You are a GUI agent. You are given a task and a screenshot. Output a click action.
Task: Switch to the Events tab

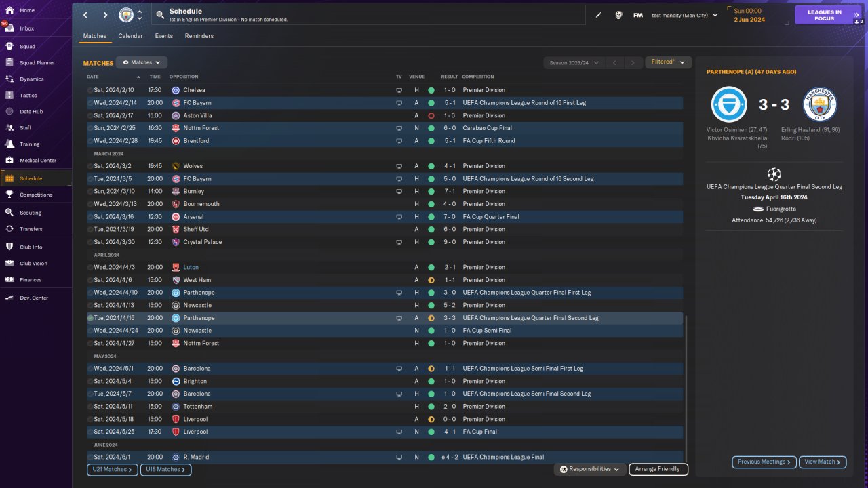click(x=163, y=36)
